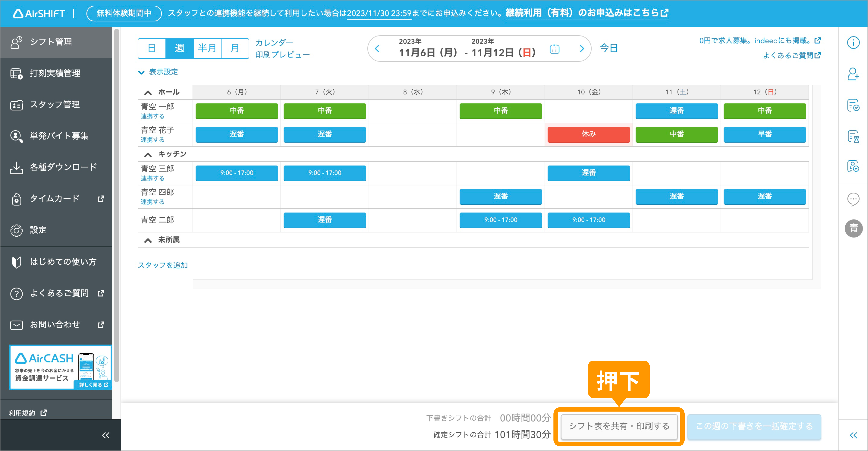This screenshot has width=868, height=451.
Task: Jump to 今日
Action: 609,48
